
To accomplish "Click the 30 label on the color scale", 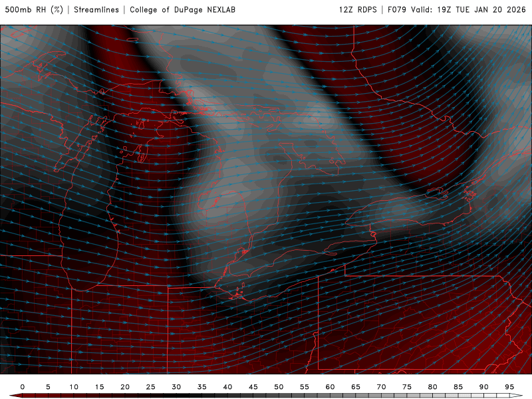I will [176, 387].
